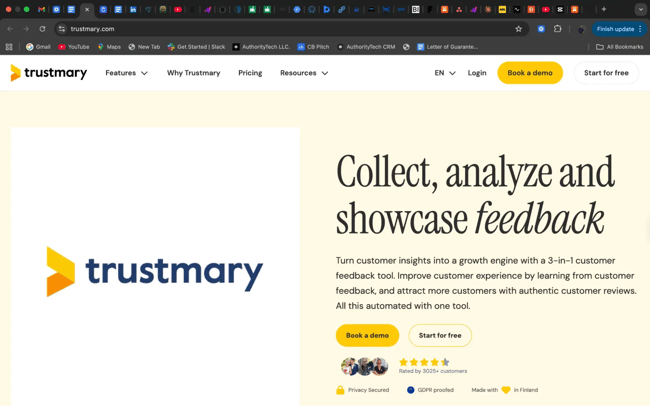
Task: Open the Letter of Guarantee bookmark
Action: (x=448, y=47)
